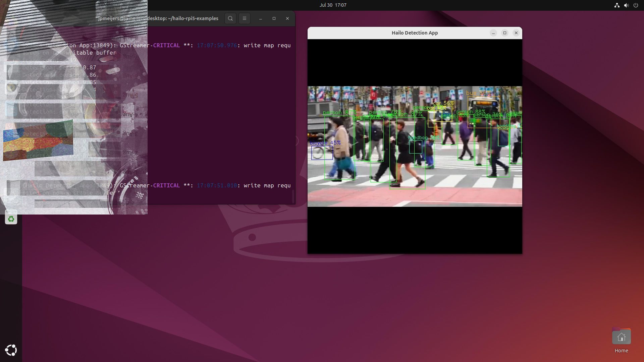Screen dimensions: 644x362
Task: Open the power icon system menu
Action: point(636,5)
